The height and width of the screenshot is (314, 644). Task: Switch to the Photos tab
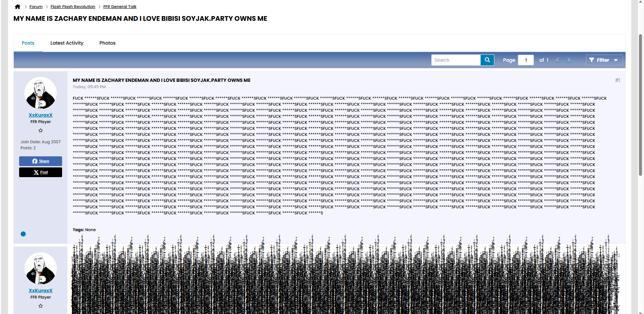(x=107, y=43)
